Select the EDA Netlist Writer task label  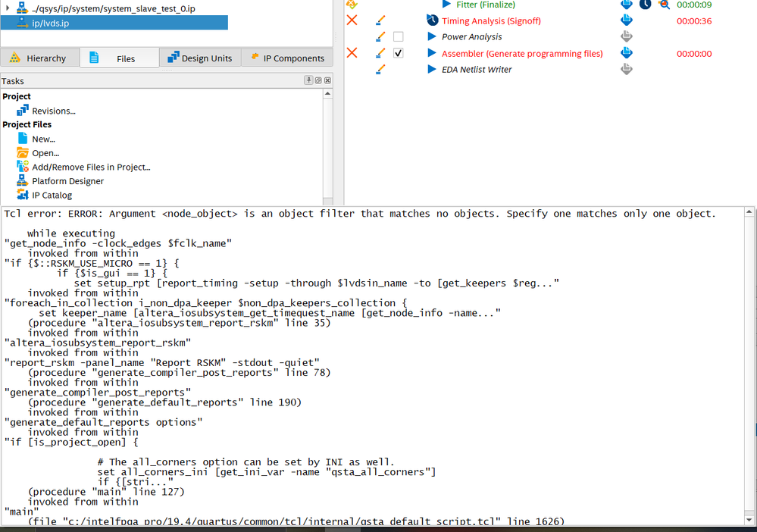point(477,70)
